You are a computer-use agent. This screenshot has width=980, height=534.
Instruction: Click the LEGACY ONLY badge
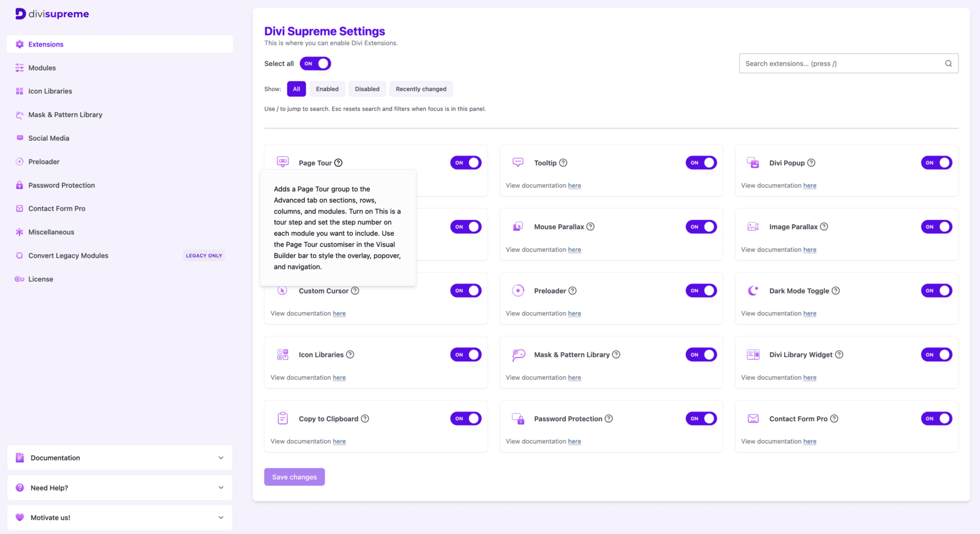204,255
